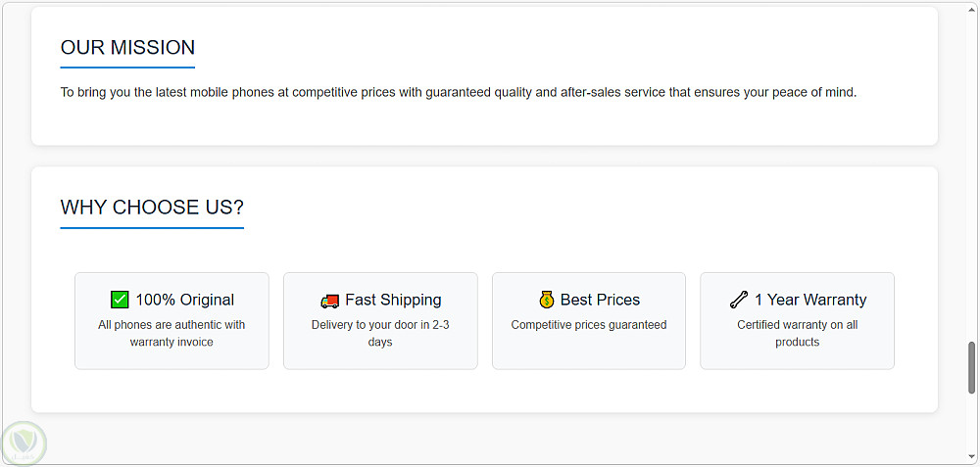
Task: Click "Delivery to your door in 2-3 days" text
Action: [x=380, y=333]
